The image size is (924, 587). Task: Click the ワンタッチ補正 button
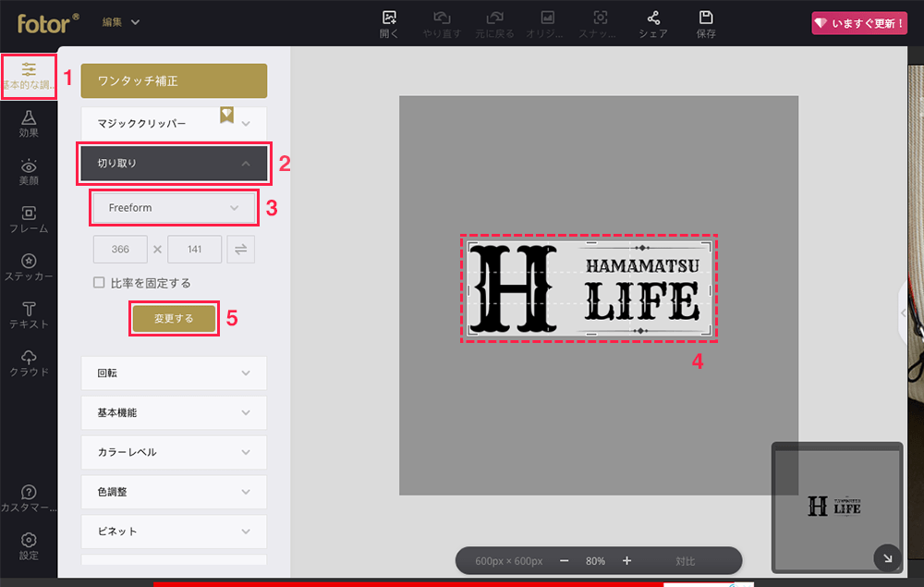click(x=174, y=80)
